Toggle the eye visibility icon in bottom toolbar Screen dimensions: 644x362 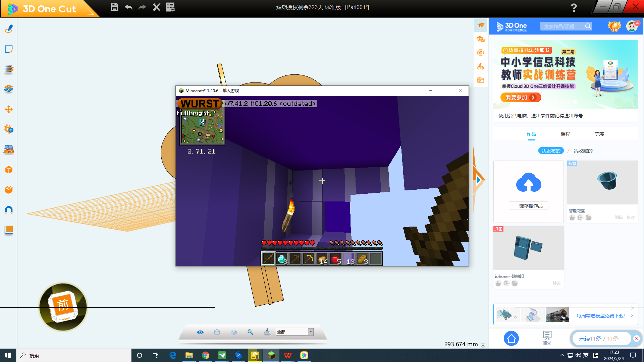click(200, 332)
